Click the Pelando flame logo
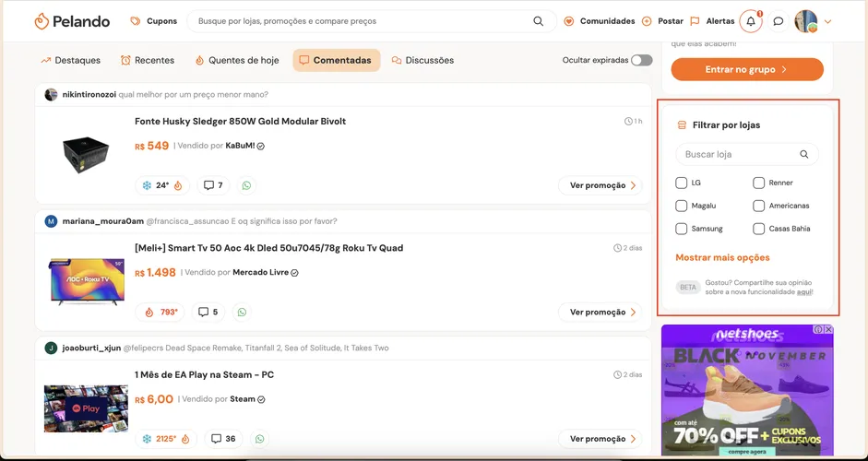 point(42,21)
